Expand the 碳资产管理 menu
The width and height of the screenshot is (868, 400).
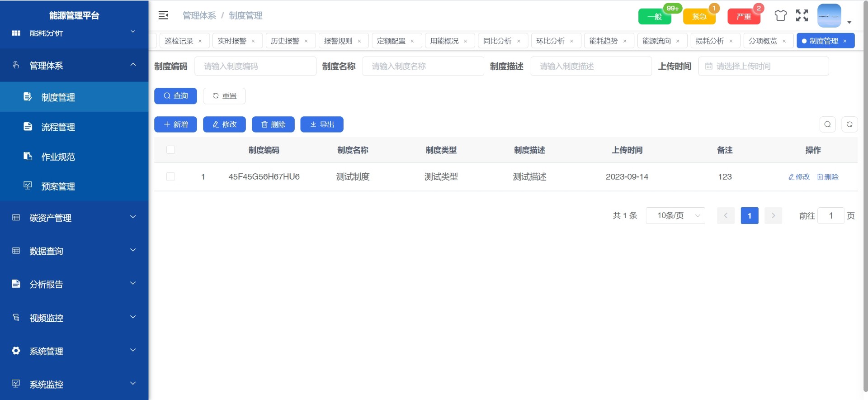(74, 218)
